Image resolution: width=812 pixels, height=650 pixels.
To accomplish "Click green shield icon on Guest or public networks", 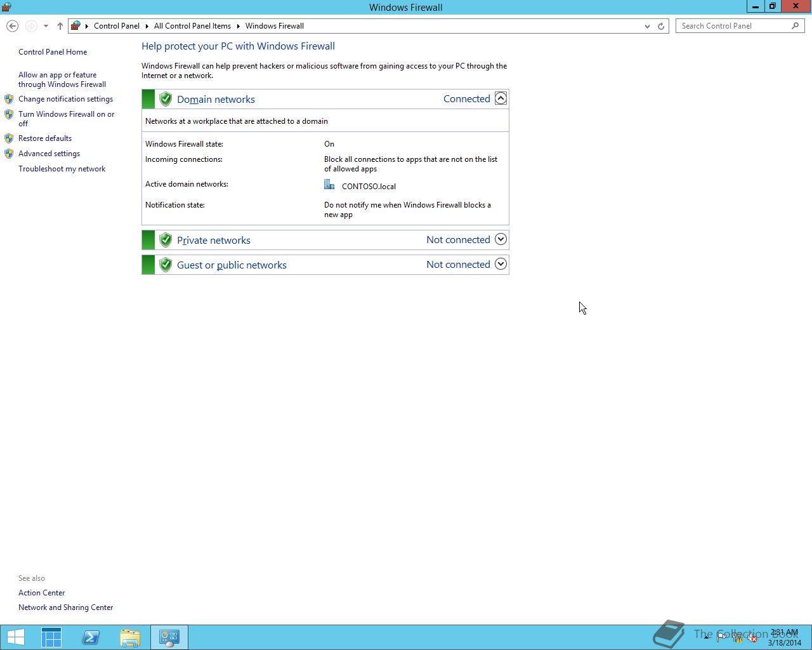I will click(166, 265).
